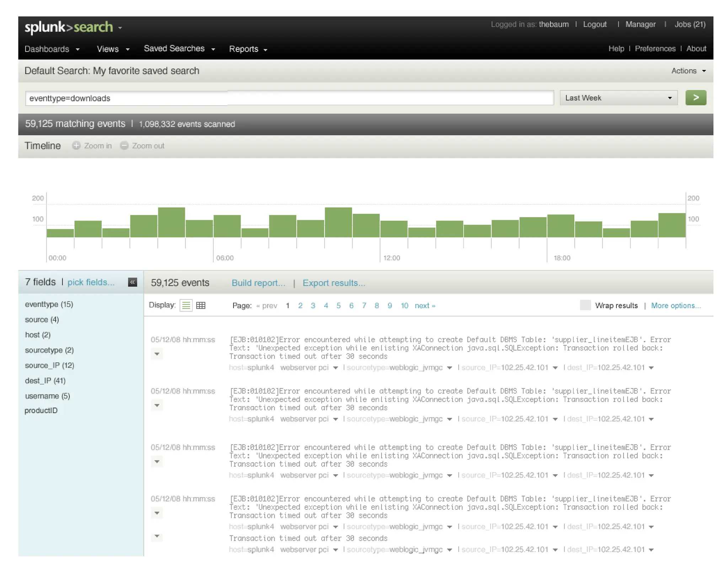Open the Last Week time range dropdown
Image resolution: width=728 pixels, height=562 pixels.
click(618, 98)
